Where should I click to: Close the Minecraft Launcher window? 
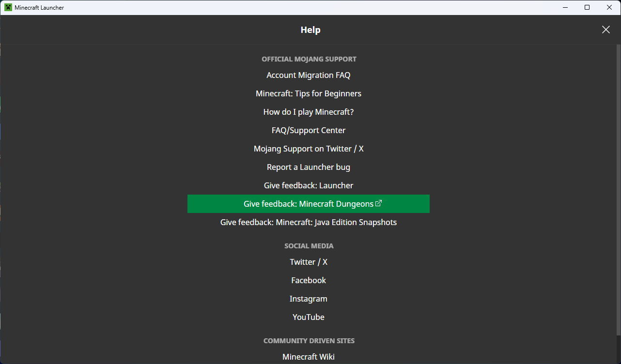click(609, 7)
